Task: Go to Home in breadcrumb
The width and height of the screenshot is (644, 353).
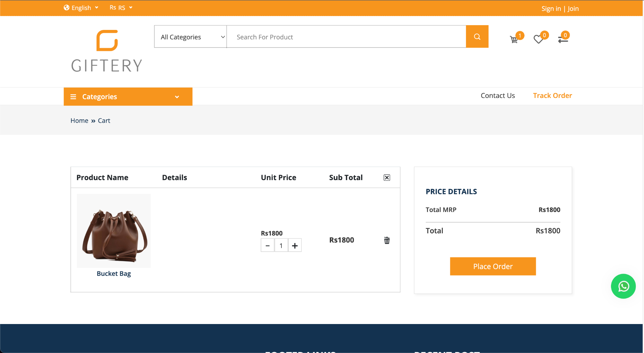Action: 79,121
